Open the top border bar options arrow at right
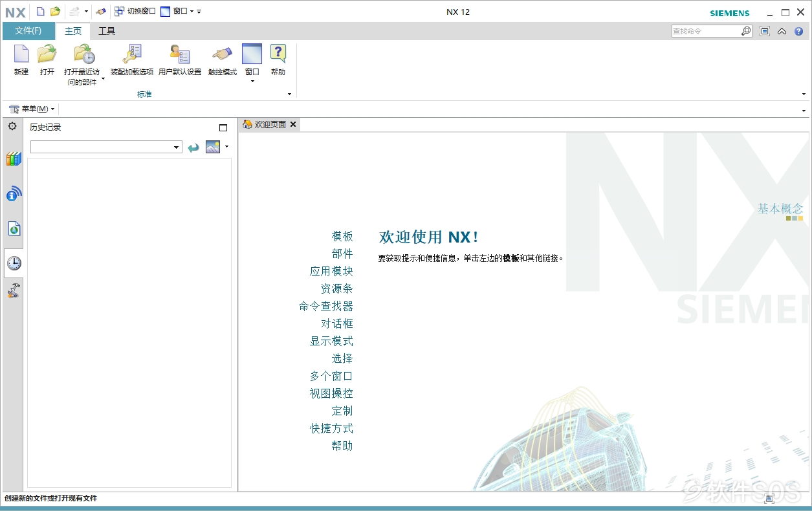Viewport: 812px width, 511px height. tap(804, 111)
